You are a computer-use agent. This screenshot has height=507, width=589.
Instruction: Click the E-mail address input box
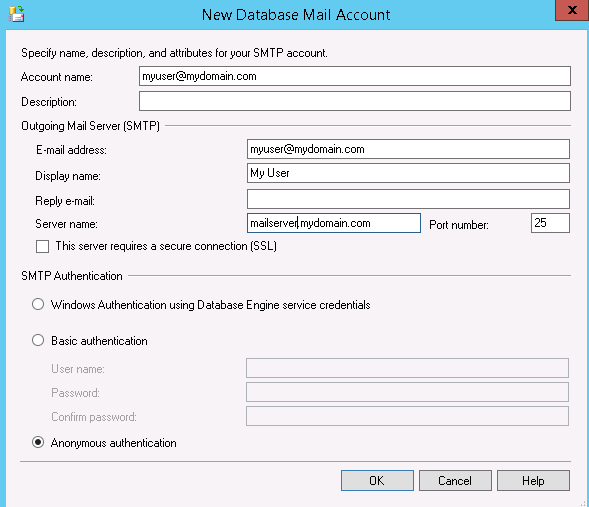[408, 149]
